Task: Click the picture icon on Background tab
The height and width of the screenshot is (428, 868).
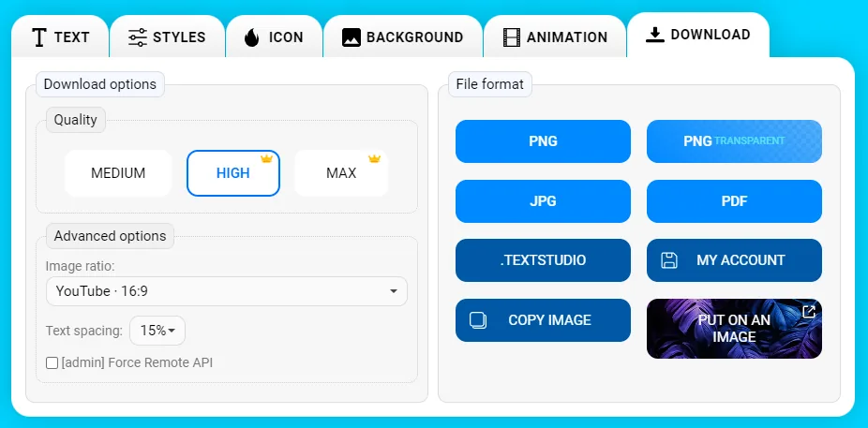Action: pos(352,37)
